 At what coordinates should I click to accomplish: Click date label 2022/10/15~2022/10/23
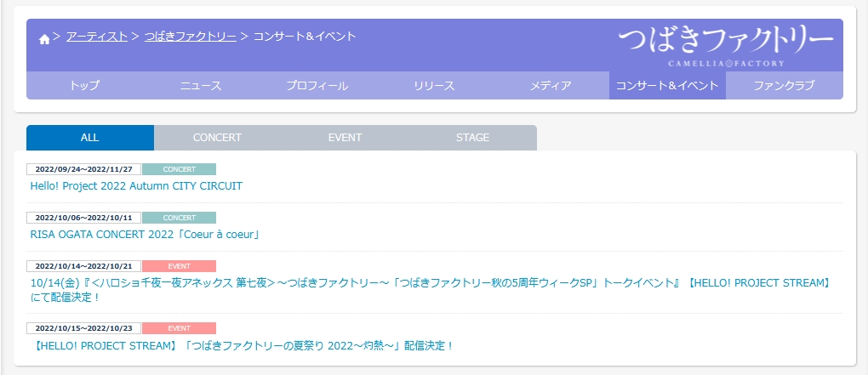pos(83,328)
